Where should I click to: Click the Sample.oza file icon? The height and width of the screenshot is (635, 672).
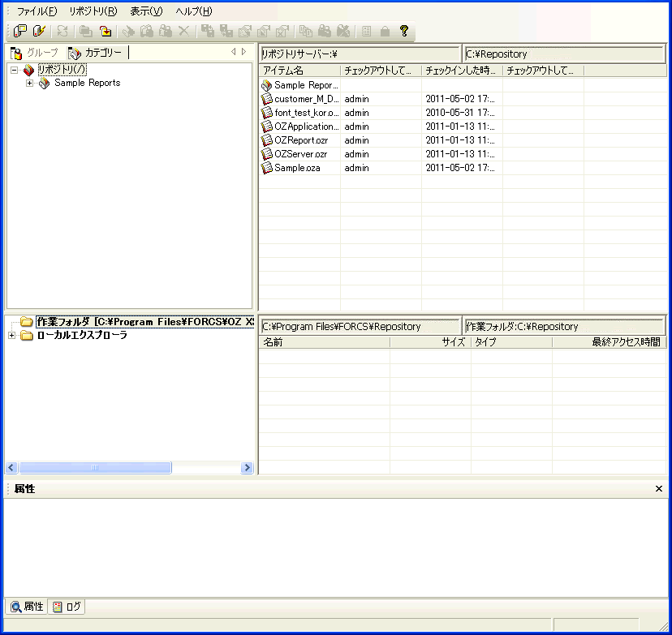tap(266, 168)
